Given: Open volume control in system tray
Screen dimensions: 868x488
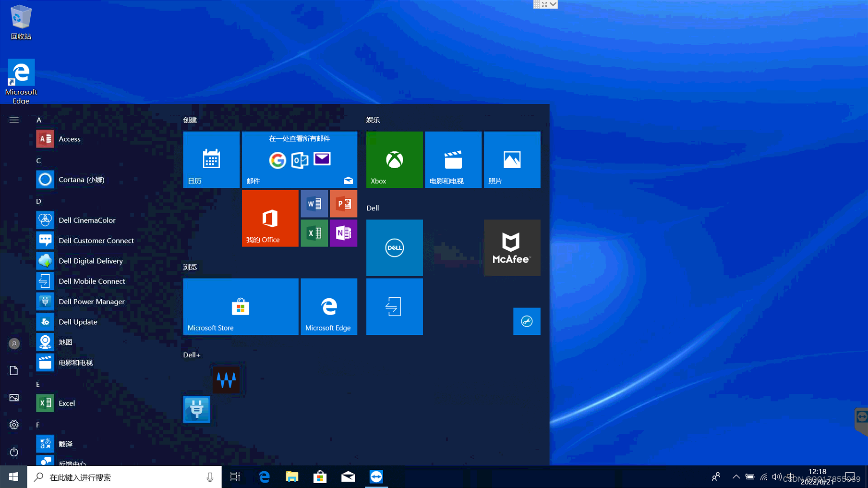Looking at the screenshot, I should (777, 477).
